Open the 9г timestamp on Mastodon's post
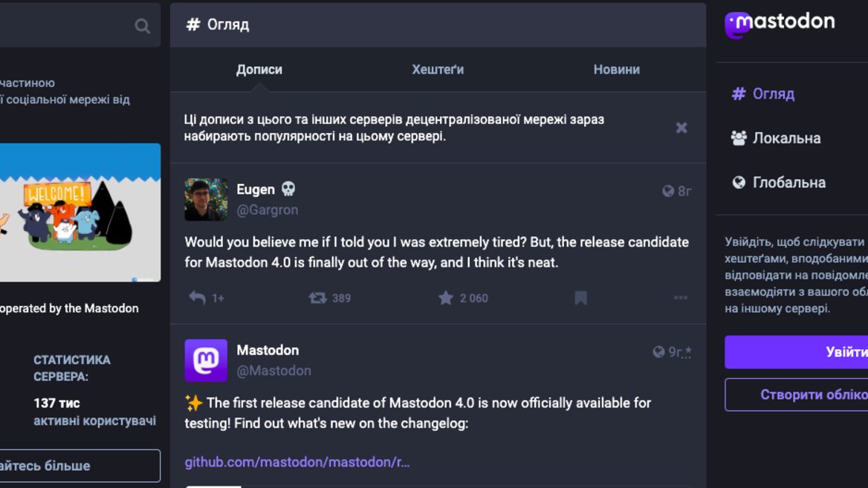Viewport: 868px width, 488px height. [679, 352]
